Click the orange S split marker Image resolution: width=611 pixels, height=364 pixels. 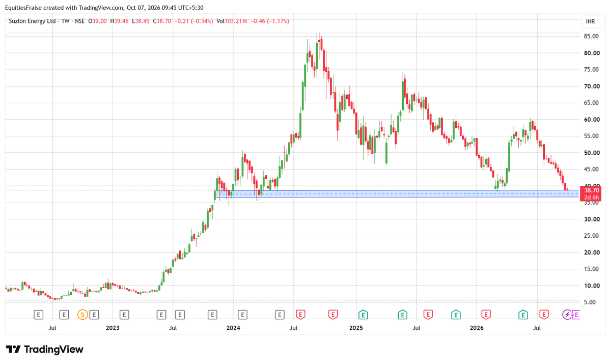coord(82,315)
